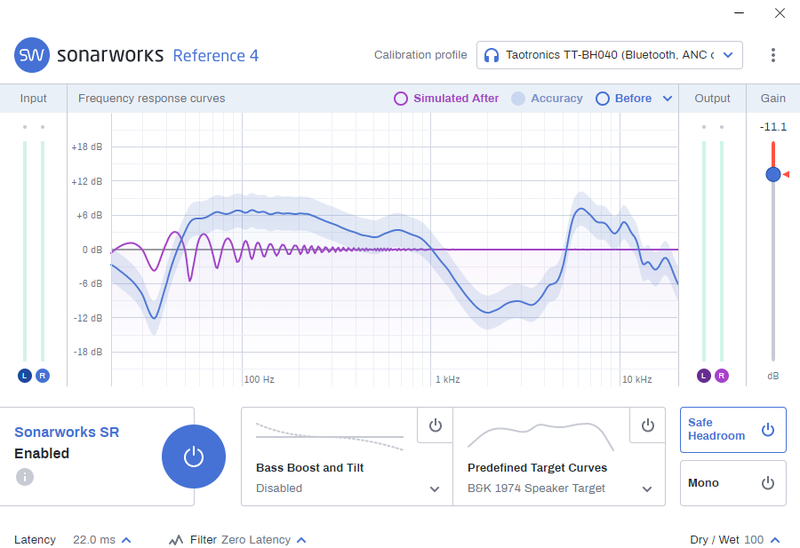Click the filter waveform icon
Screen dimensions: 800x548
click(x=176, y=539)
